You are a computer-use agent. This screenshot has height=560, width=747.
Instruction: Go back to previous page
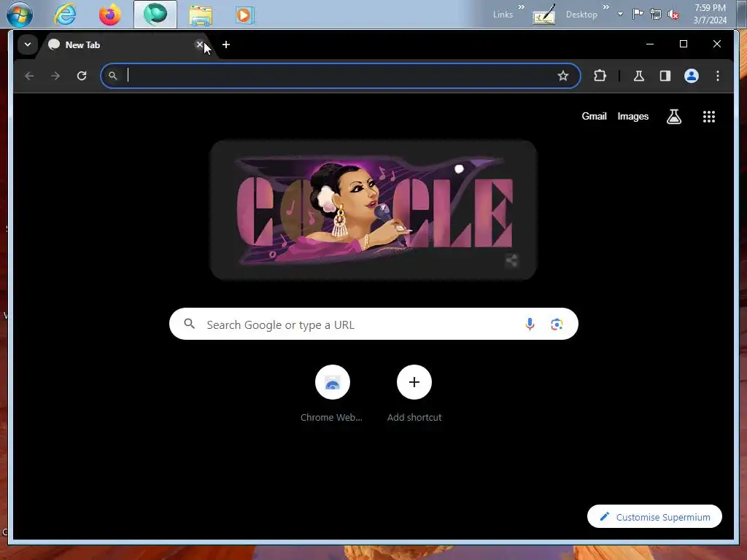point(29,76)
